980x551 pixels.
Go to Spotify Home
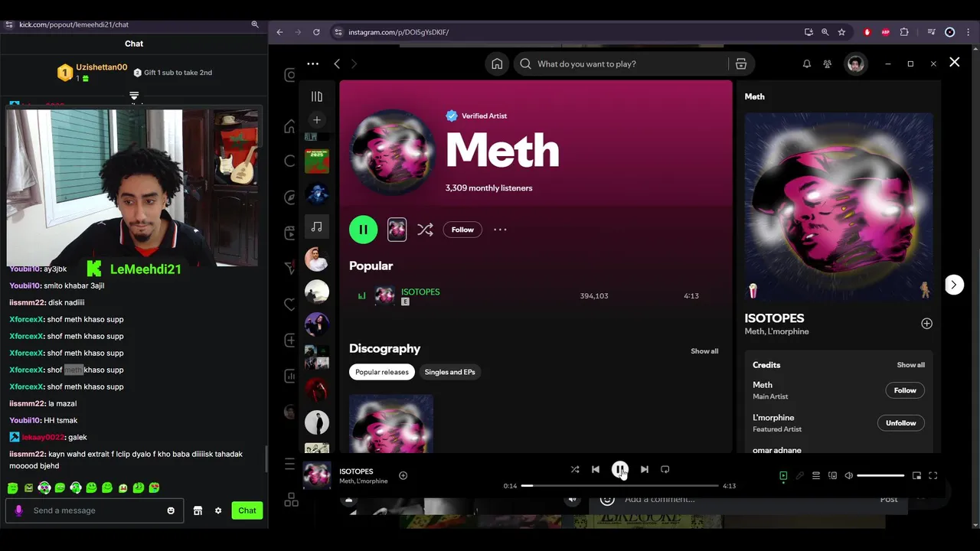coord(497,64)
